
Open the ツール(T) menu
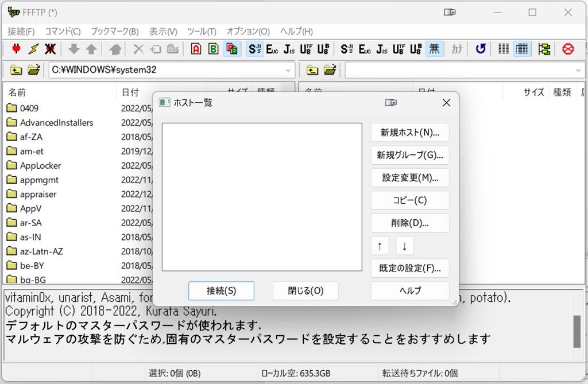tap(202, 32)
